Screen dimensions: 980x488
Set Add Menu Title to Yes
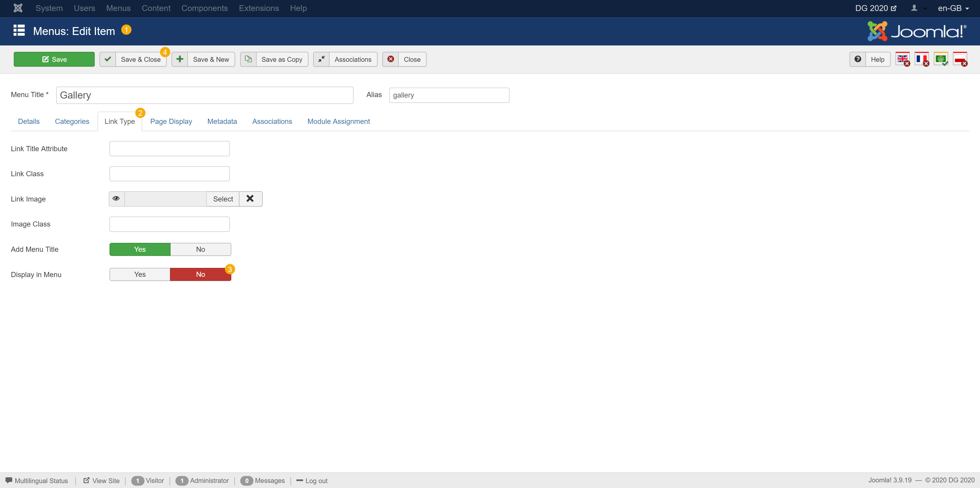click(140, 249)
